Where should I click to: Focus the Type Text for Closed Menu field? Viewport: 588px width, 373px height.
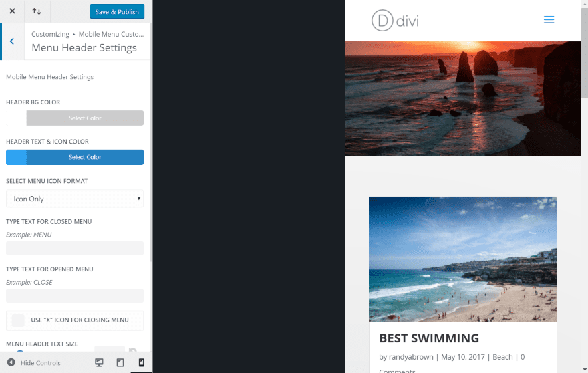pos(75,248)
